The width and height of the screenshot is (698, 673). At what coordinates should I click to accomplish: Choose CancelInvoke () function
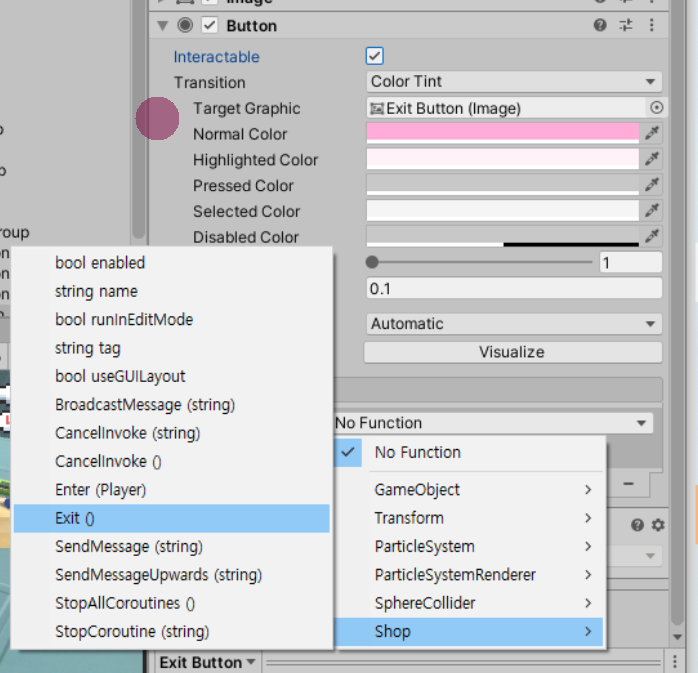(171, 462)
